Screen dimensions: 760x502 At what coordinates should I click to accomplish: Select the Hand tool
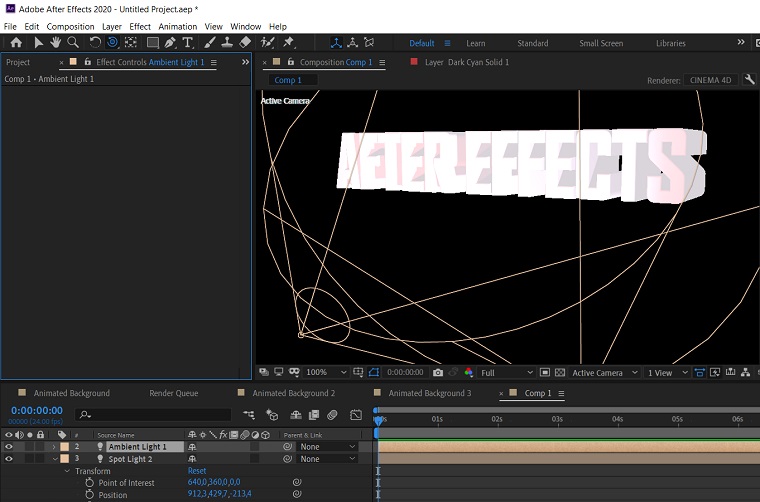pyautogui.click(x=56, y=43)
